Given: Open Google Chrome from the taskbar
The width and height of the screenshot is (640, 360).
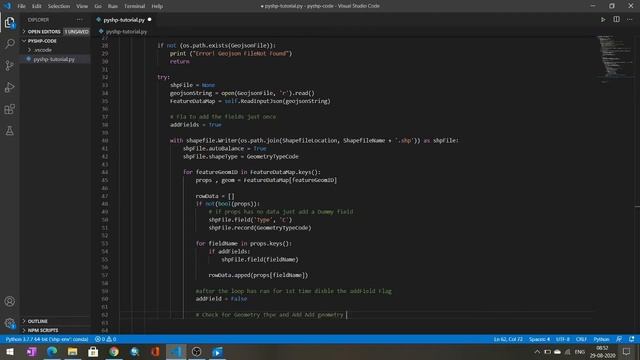Looking at the screenshot, I should coord(114,352).
